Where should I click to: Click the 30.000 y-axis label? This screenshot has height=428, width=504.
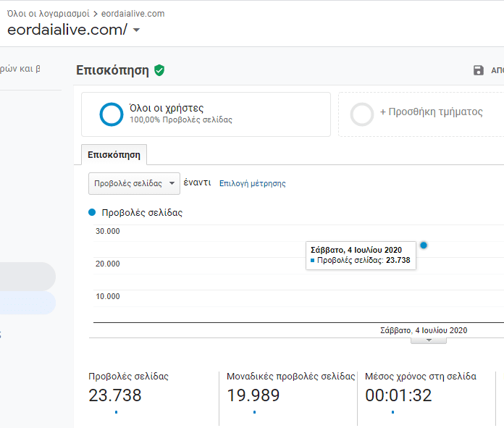click(x=108, y=231)
